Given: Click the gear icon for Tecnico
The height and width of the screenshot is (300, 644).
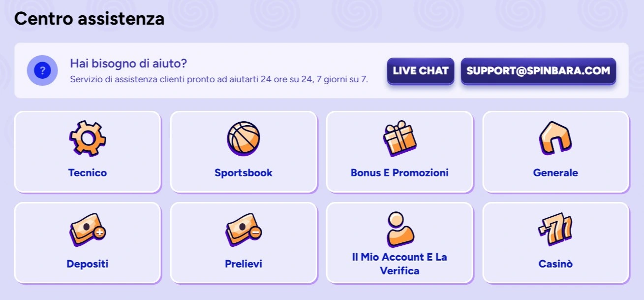Looking at the screenshot, I should [x=88, y=138].
